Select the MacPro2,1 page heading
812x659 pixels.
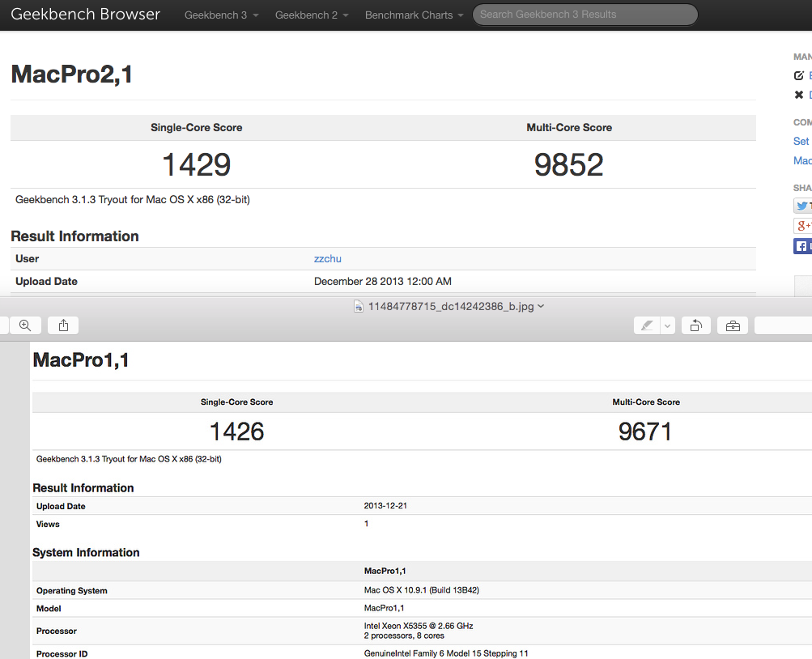coord(71,74)
